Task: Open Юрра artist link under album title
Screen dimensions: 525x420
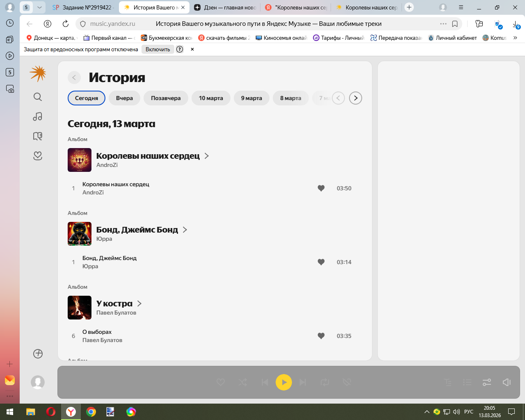Action: point(104,239)
